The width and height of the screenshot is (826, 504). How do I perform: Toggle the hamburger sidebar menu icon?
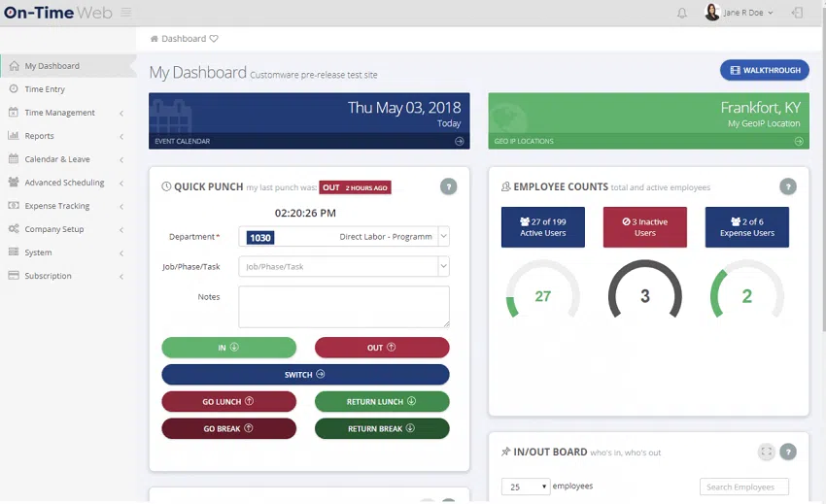[x=126, y=13]
